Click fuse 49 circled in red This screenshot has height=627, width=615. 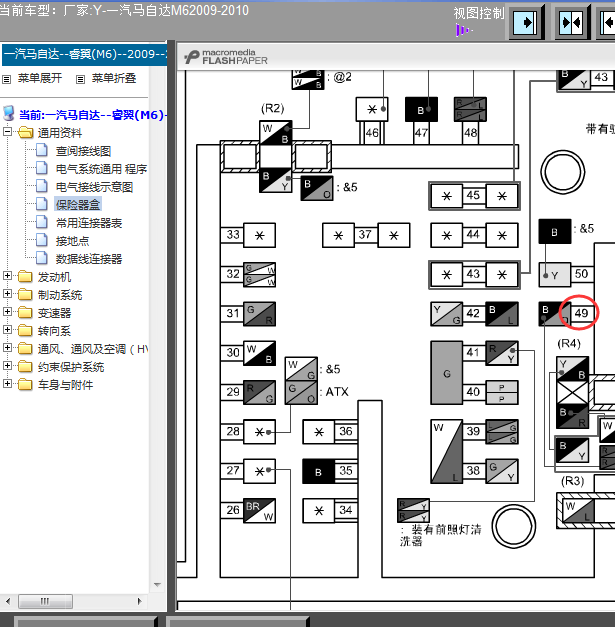(580, 314)
